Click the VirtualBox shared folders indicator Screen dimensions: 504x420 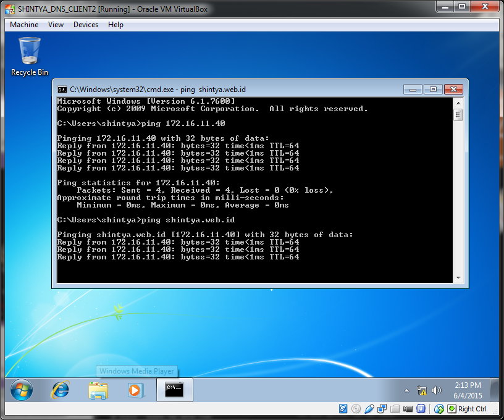click(395, 409)
